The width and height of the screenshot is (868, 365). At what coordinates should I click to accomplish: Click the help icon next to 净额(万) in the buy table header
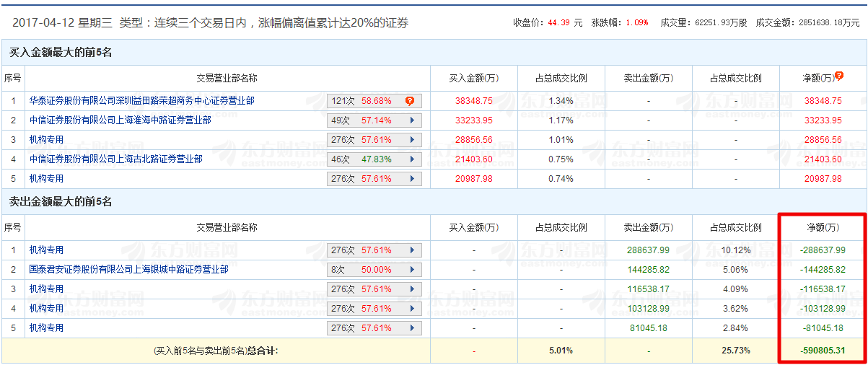(x=839, y=76)
